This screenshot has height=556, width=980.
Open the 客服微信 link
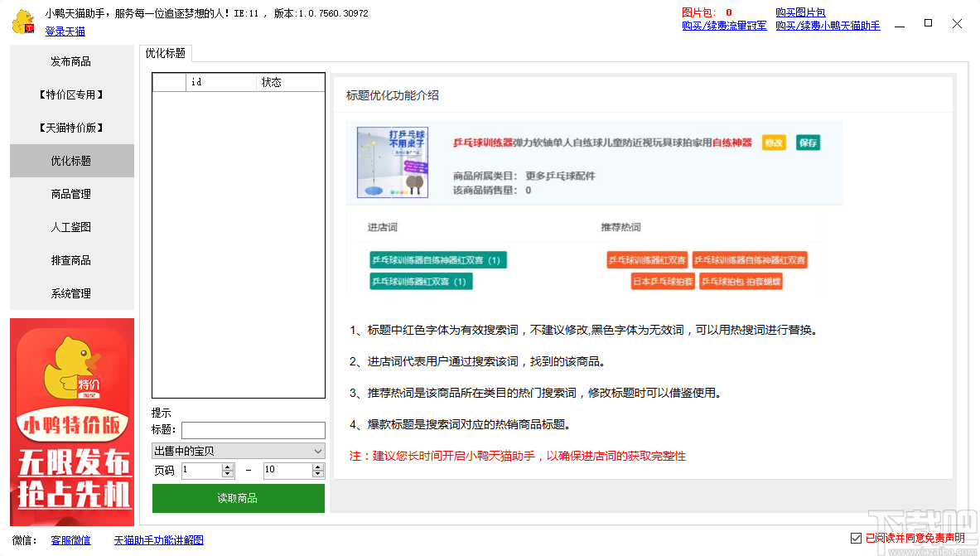(70, 539)
